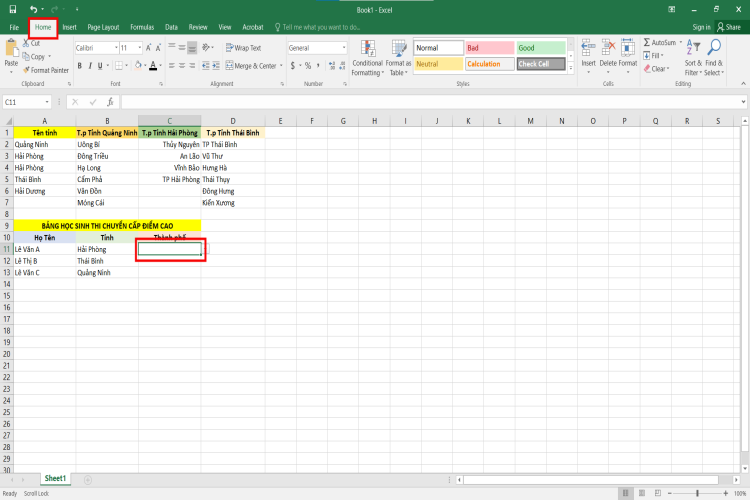The image size is (750, 500).
Task: Toggle Underline formatting
Action: click(x=100, y=66)
